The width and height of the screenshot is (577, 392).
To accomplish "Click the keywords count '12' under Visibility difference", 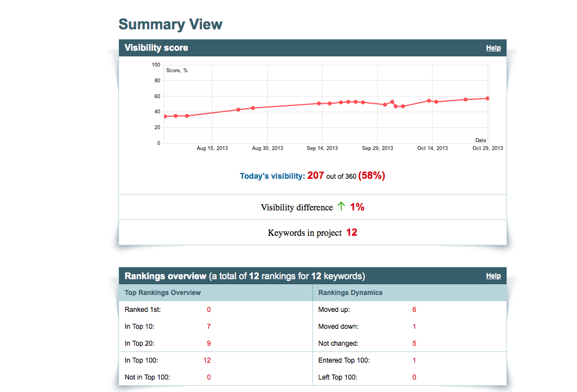I will click(x=351, y=232).
